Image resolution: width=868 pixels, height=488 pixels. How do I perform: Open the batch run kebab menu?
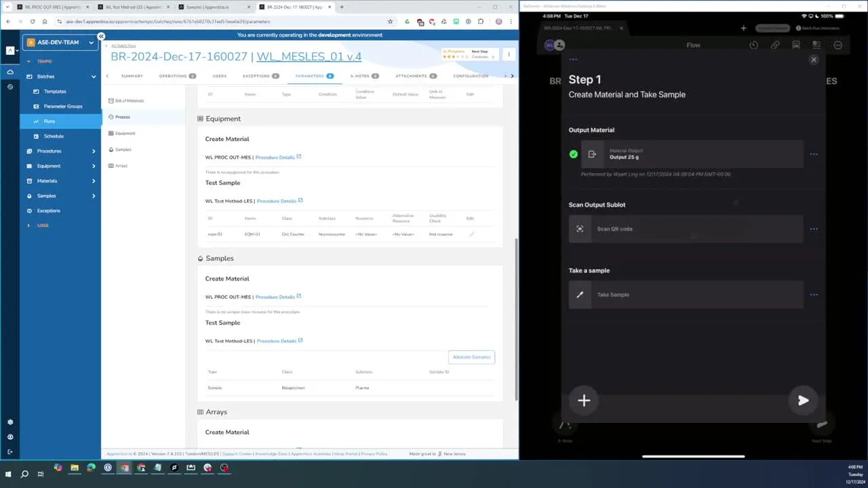pos(509,54)
